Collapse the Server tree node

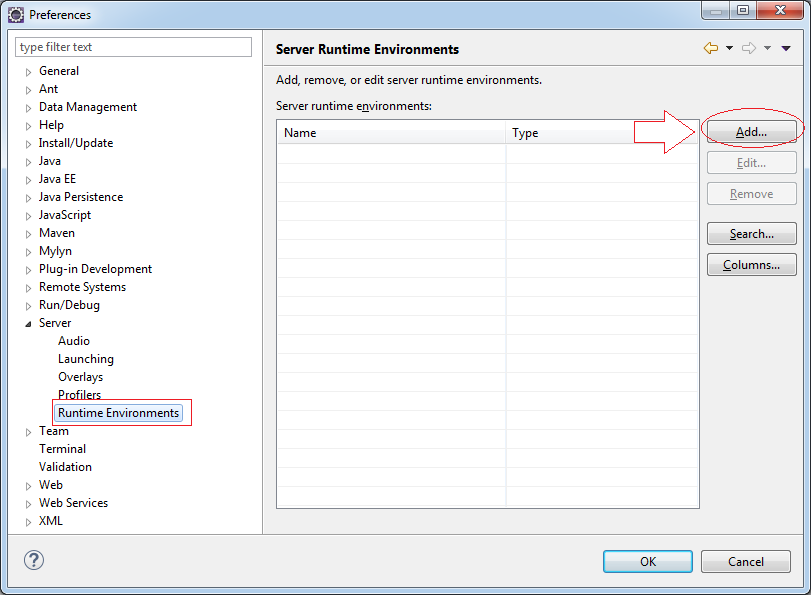28,324
